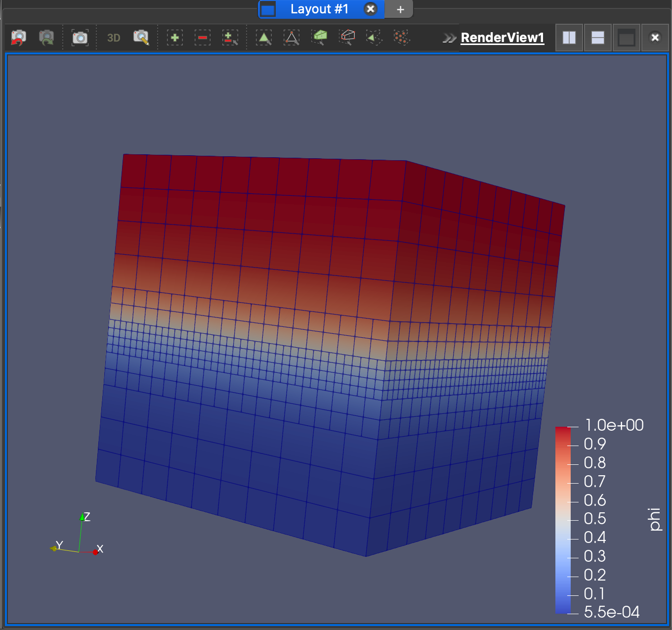The image size is (672, 630).
Task: Redo the camera movement
Action: pyautogui.click(x=46, y=37)
